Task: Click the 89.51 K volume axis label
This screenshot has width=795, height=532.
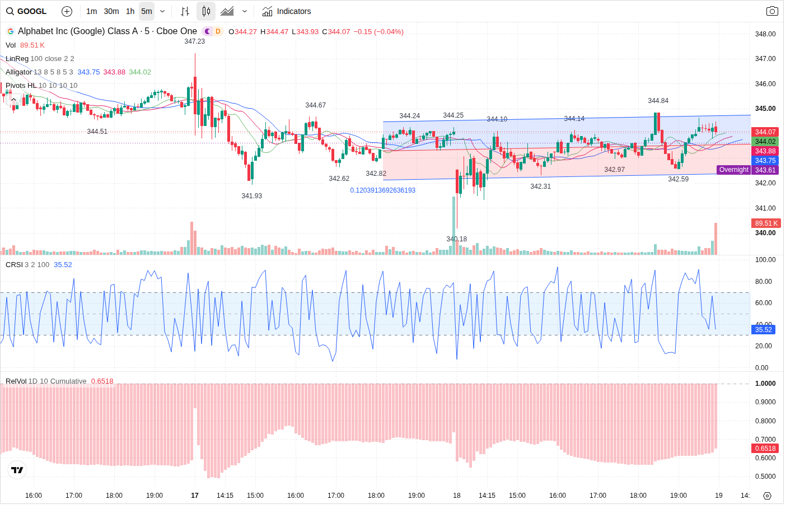Action: pos(766,223)
